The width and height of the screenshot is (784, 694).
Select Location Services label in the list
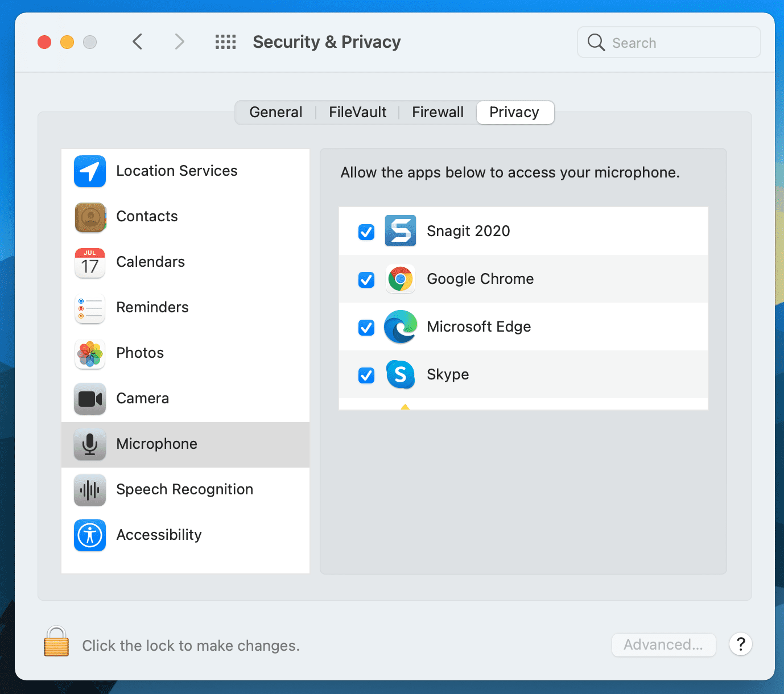tap(177, 171)
